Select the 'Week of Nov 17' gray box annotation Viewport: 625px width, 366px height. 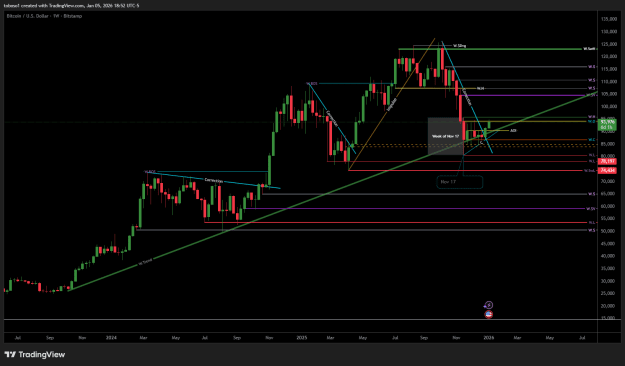pyautogui.click(x=446, y=136)
